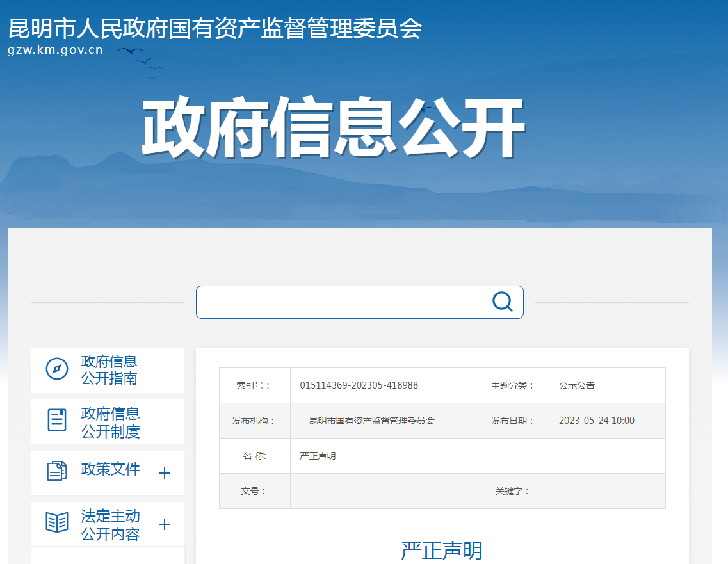Click the gzw.km.gov.cn address under the title
The image size is (728, 564).
[x=55, y=51]
